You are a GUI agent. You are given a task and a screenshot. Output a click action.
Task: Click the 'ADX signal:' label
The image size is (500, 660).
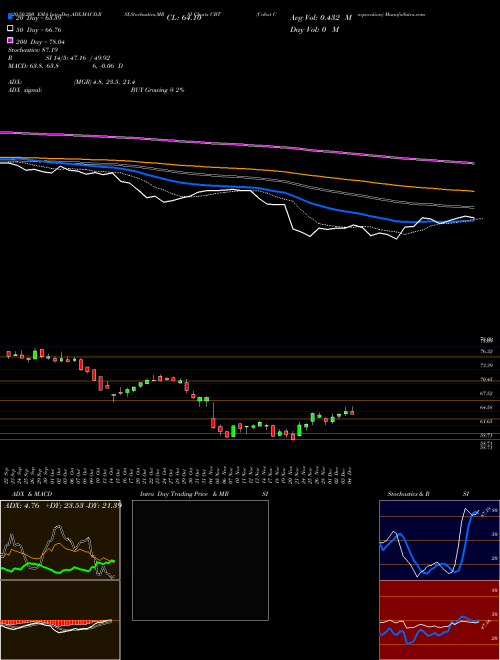(x=25, y=90)
